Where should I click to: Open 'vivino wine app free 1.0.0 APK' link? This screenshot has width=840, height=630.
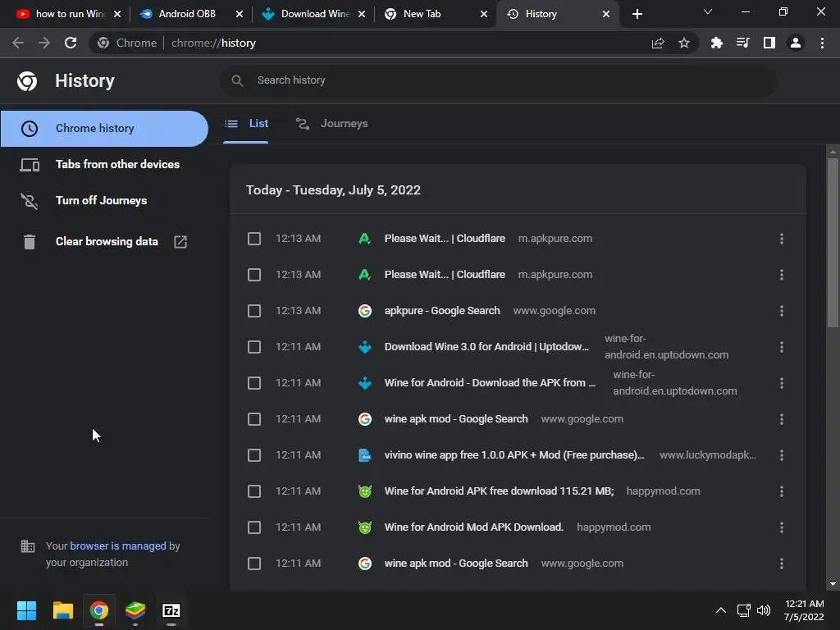point(514,454)
